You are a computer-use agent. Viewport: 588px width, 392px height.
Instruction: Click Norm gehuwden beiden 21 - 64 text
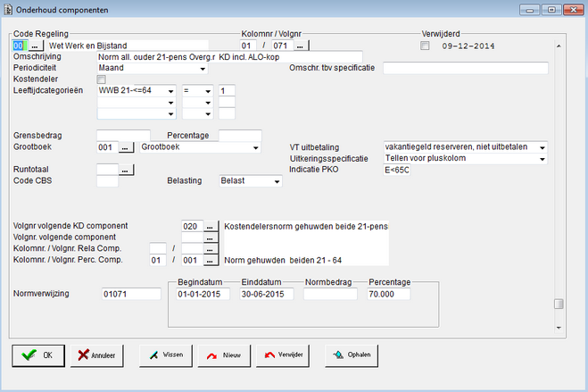pyautogui.click(x=283, y=261)
